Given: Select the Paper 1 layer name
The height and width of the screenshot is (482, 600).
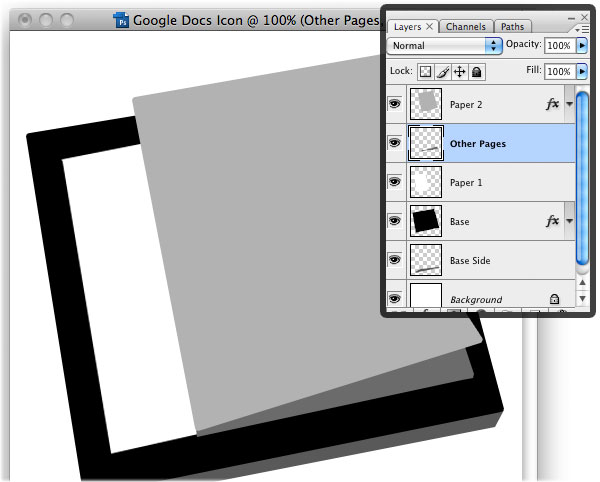Looking at the screenshot, I should coord(466,183).
